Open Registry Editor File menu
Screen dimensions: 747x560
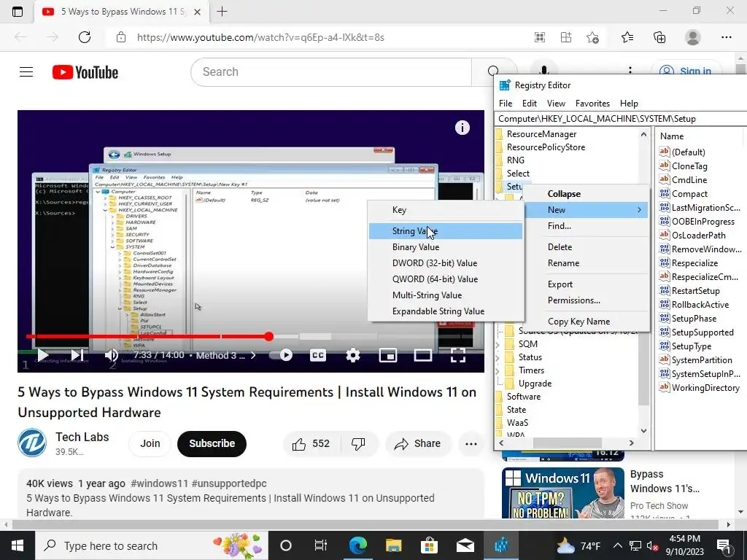(x=506, y=104)
